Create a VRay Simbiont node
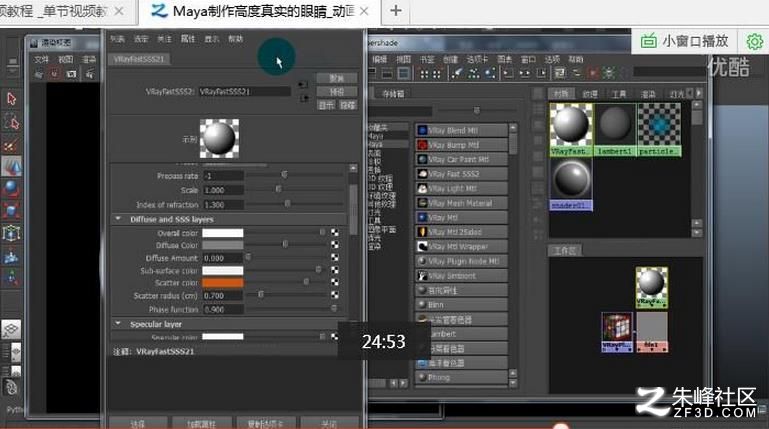This screenshot has height=429, width=769. coord(461,276)
